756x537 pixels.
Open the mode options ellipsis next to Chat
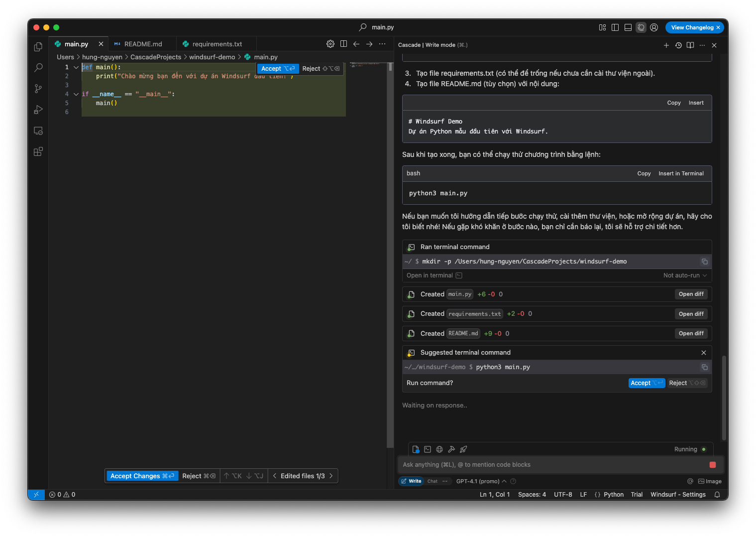[x=445, y=481]
